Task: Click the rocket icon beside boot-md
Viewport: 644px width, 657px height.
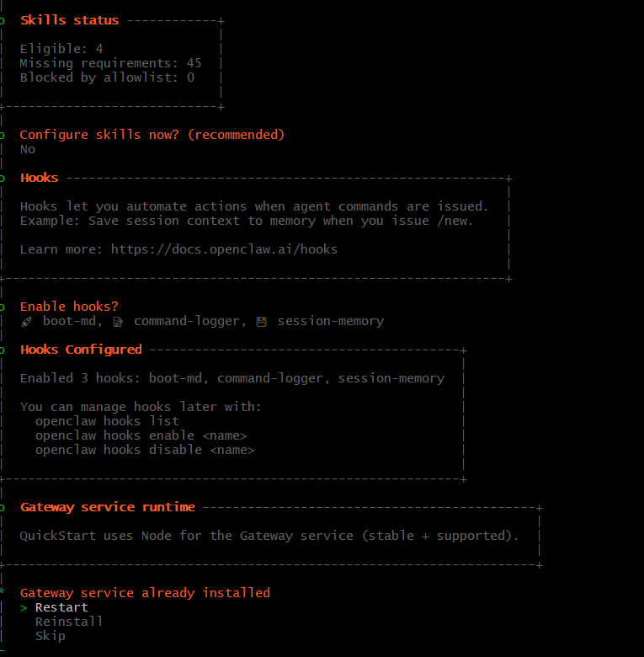Action: tap(27, 322)
